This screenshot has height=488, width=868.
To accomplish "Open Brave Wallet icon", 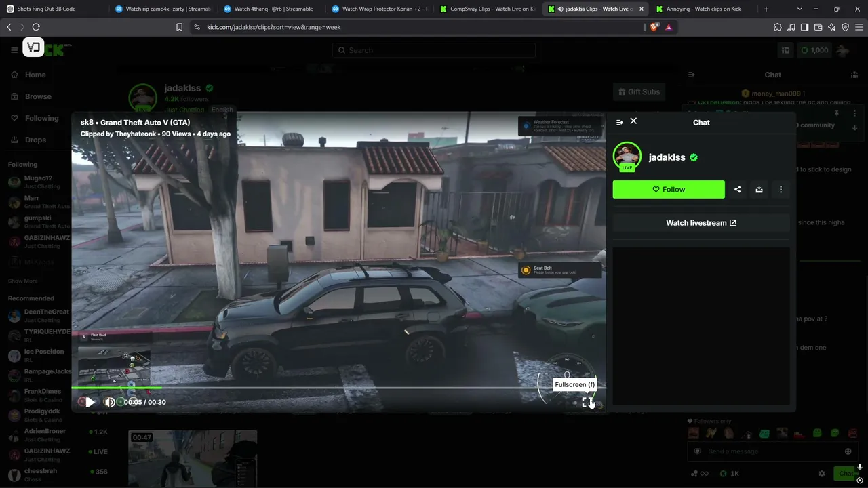I will coord(818,27).
